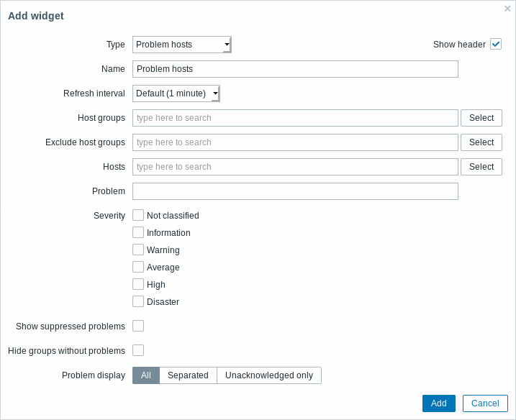Select the Average severity checkbox
Image resolution: width=516 pixels, height=420 pixels.
(x=138, y=267)
